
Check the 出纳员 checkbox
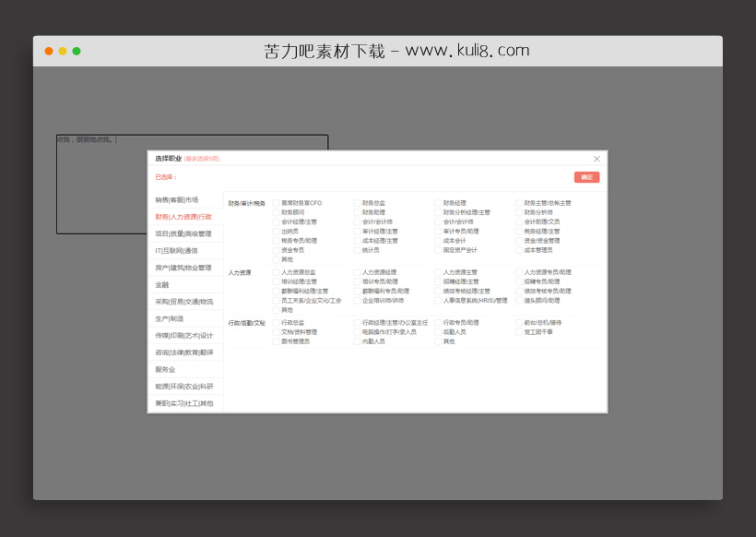point(277,232)
